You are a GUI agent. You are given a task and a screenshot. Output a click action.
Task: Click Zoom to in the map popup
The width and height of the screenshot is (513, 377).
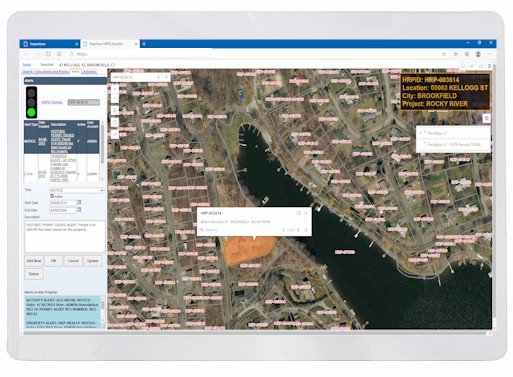coord(209,230)
